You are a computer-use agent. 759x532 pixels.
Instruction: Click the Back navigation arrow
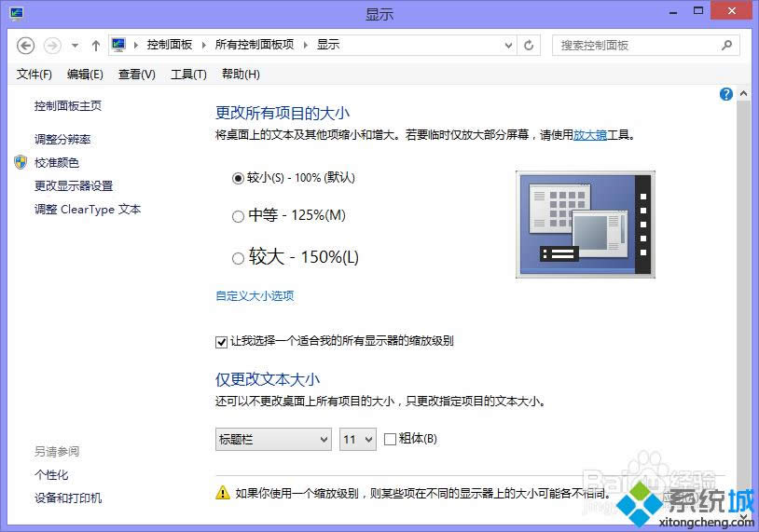click(26, 46)
